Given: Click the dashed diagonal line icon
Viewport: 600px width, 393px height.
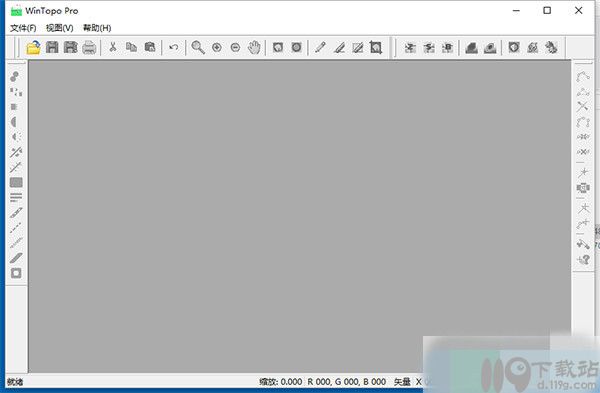Looking at the screenshot, I should (16, 228).
